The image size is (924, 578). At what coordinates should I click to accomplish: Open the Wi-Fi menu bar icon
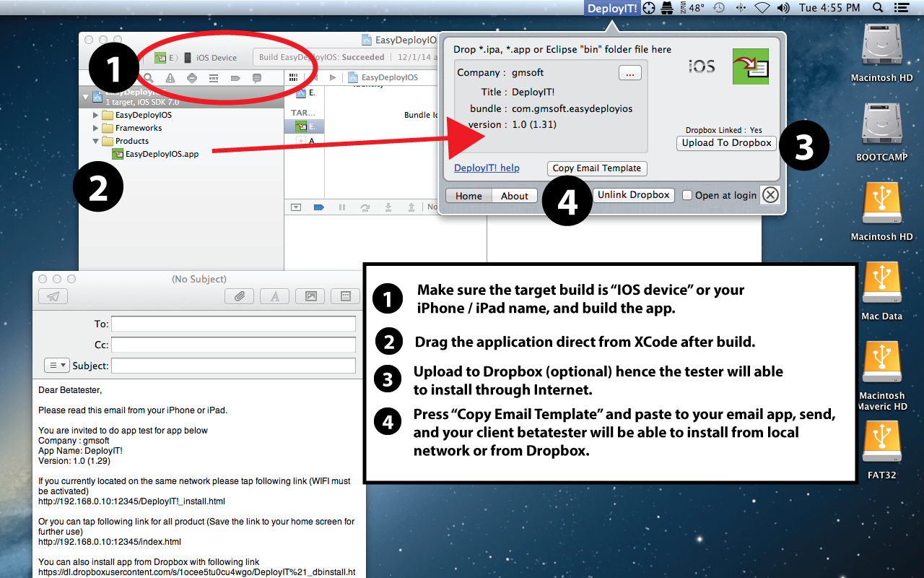pyautogui.click(x=762, y=8)
